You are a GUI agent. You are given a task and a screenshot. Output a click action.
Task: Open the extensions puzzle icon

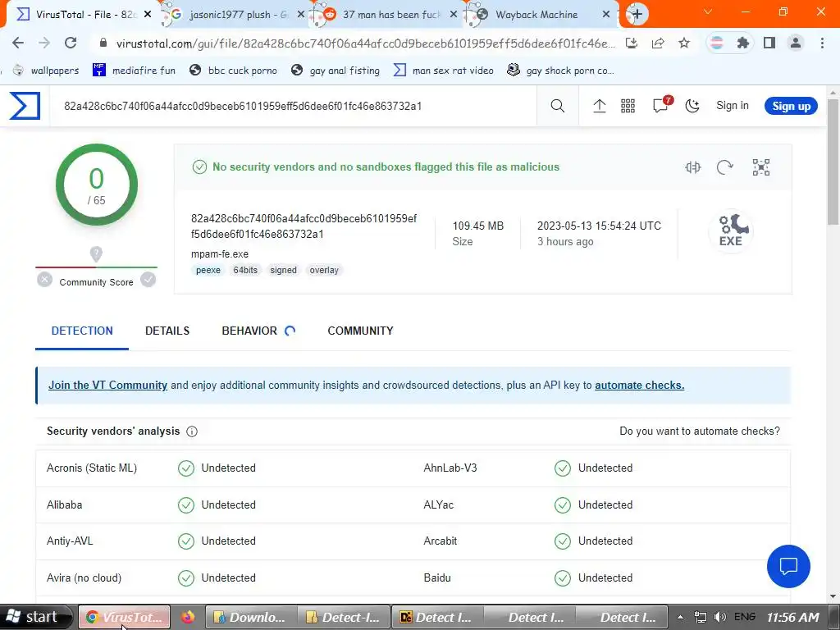[743, 43]
